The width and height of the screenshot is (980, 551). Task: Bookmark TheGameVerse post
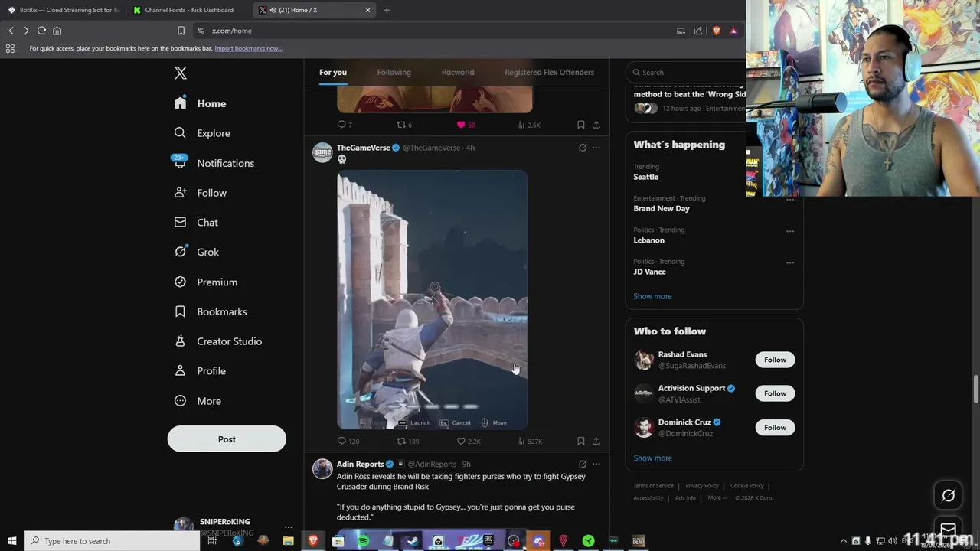(580, 441)
